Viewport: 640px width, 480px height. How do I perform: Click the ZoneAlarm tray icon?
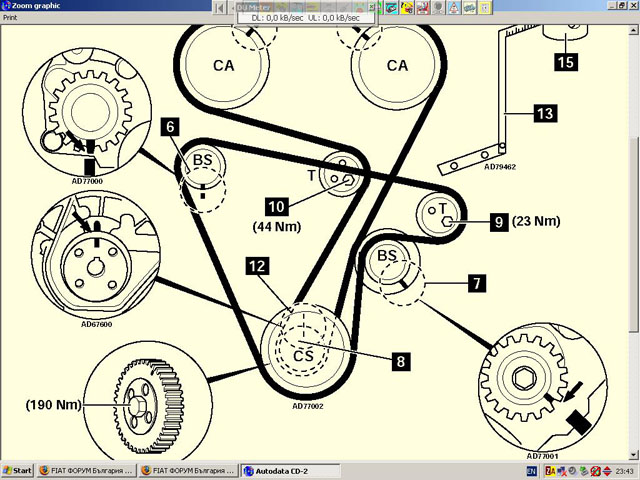(549, 470)
